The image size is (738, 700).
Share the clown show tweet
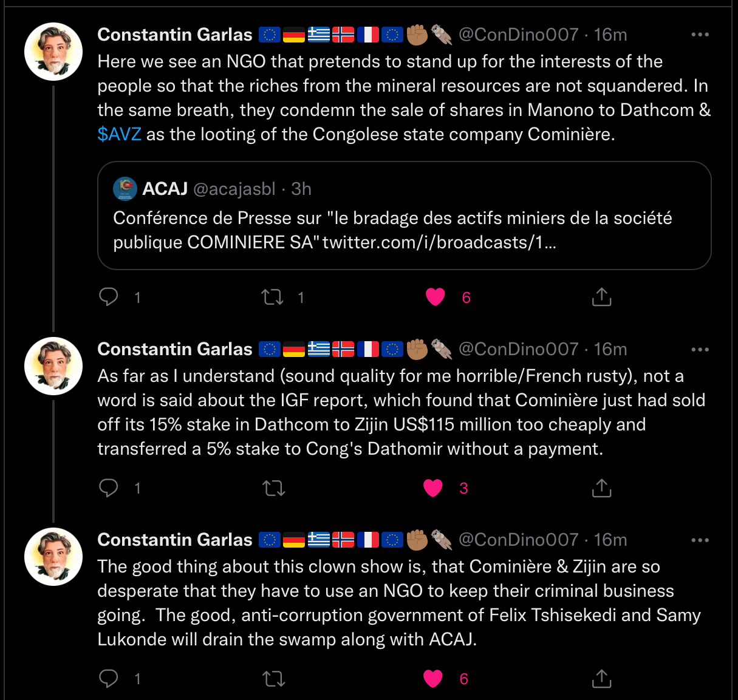(601, 678)
